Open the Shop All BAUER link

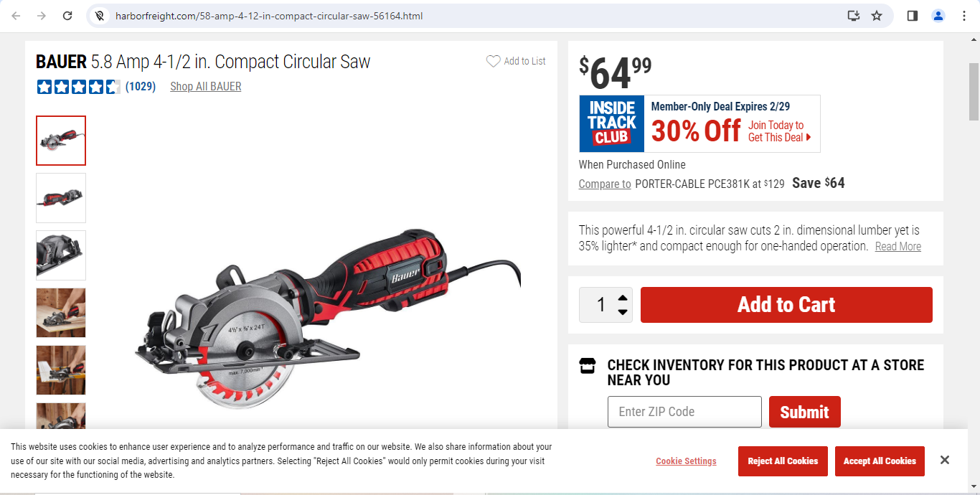click(205, 87)
